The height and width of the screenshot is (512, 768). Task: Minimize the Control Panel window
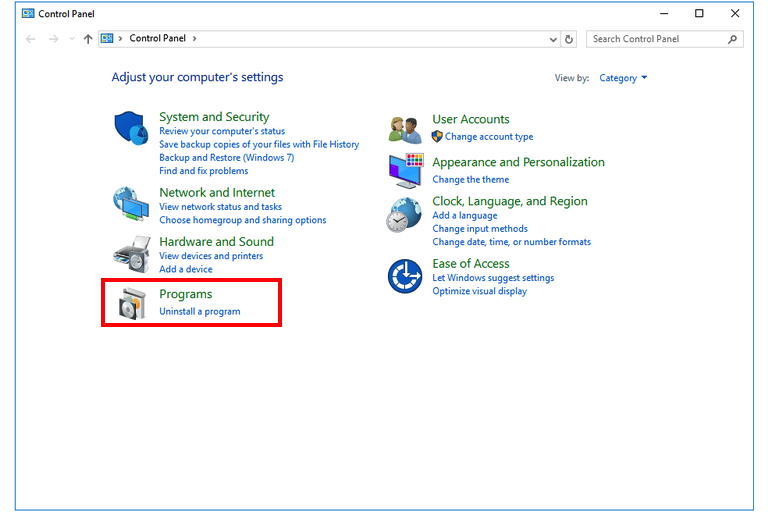664,13
